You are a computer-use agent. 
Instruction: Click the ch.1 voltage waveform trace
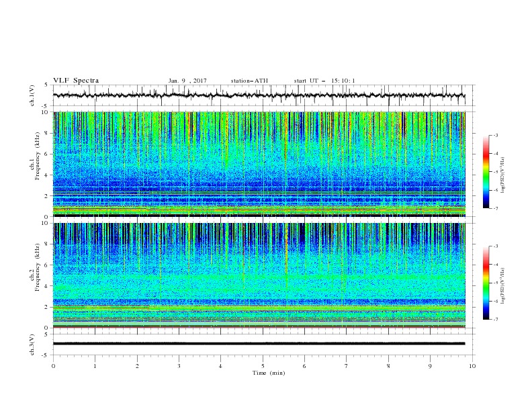click(259, 95)
